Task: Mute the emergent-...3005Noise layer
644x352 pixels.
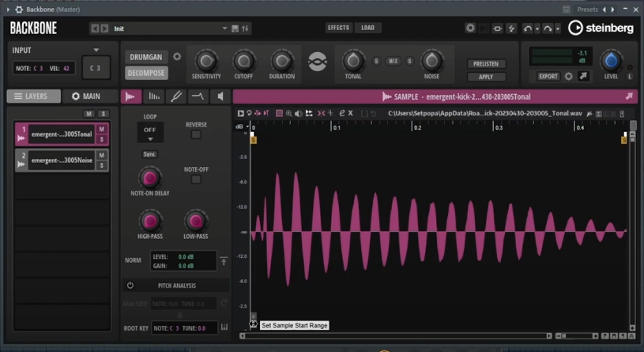Action: click(x=101, y=155)
